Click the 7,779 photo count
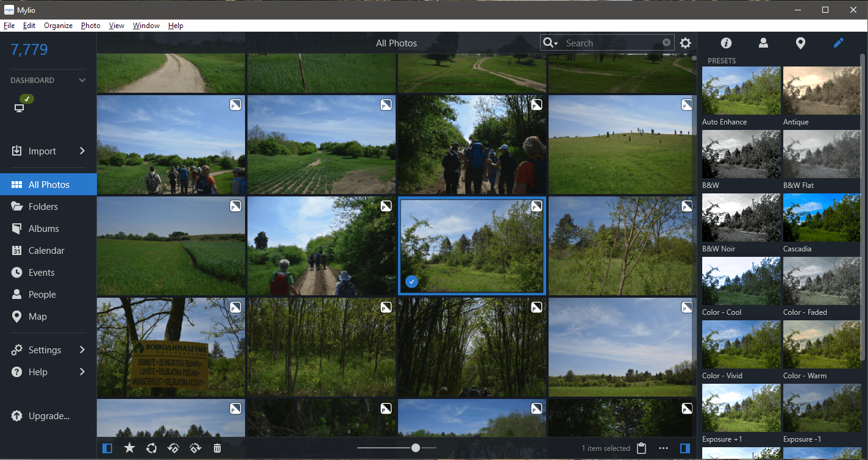868x460 pixels. tap(29, 50)
